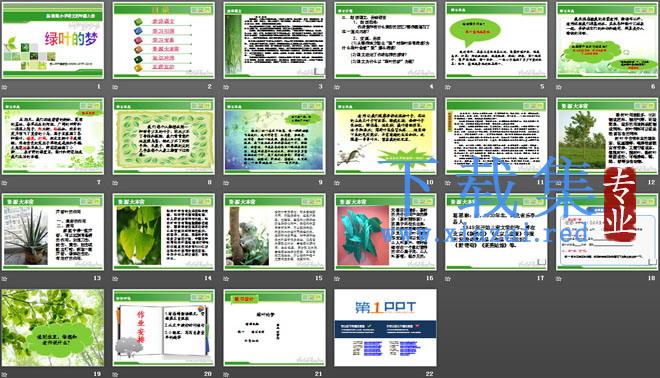Image resolution: width=660 pixels, height=378 pixels.
Task: Select slide 19 with full green foliage background
Action: [x=53, y=327]
